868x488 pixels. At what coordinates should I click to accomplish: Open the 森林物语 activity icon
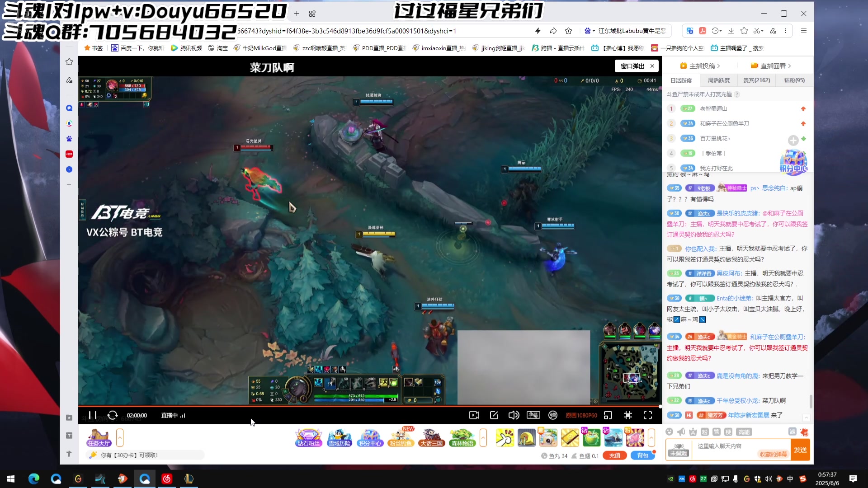462,437
